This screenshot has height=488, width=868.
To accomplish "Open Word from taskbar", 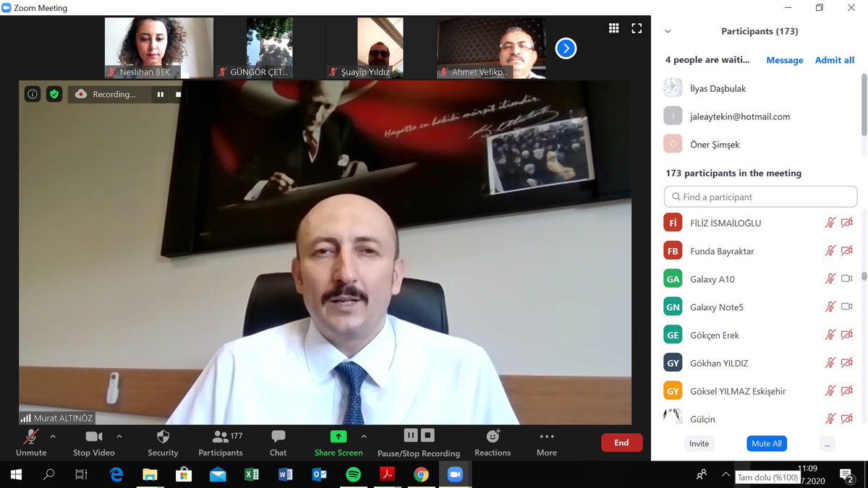I will pos(286,475).
